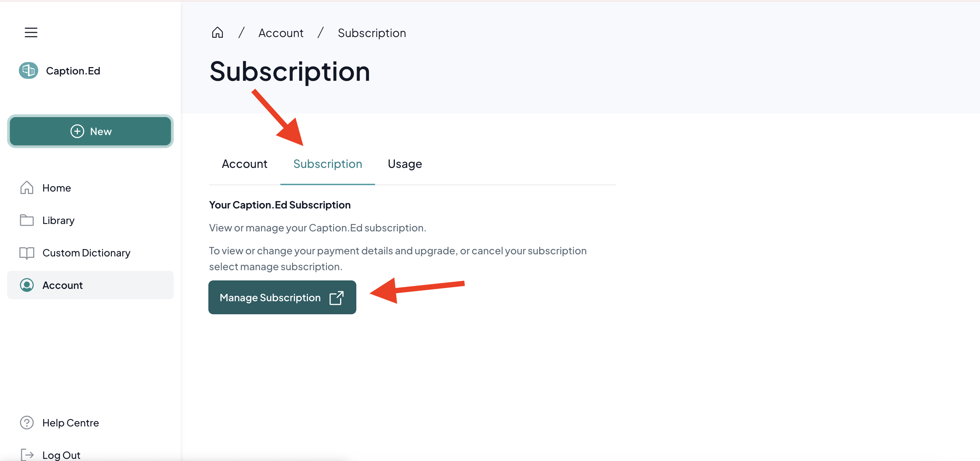The image size is (980, 461).
Task: Click the Library folder icon
Action: (26, 220)
